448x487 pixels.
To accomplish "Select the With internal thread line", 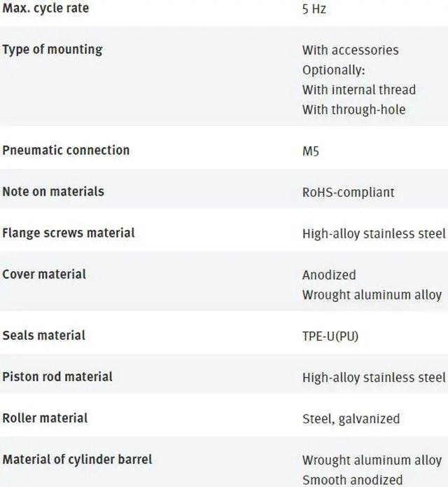I will pos(359,90).
